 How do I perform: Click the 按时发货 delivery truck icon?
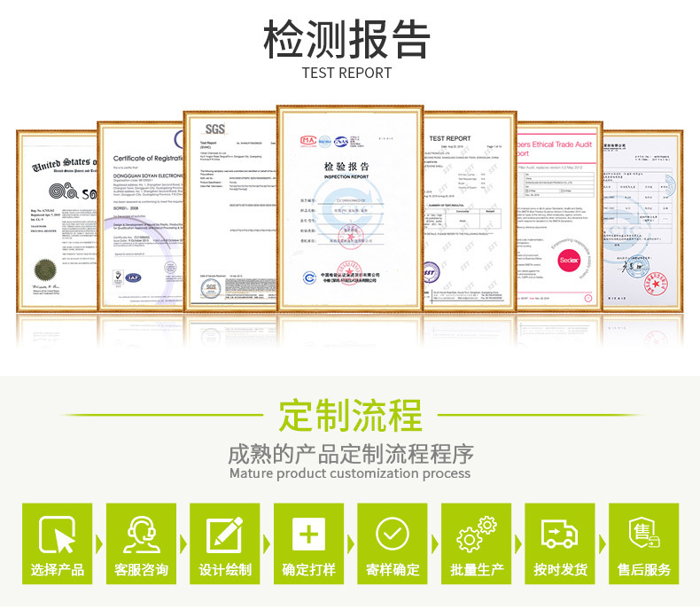[560, 534]
